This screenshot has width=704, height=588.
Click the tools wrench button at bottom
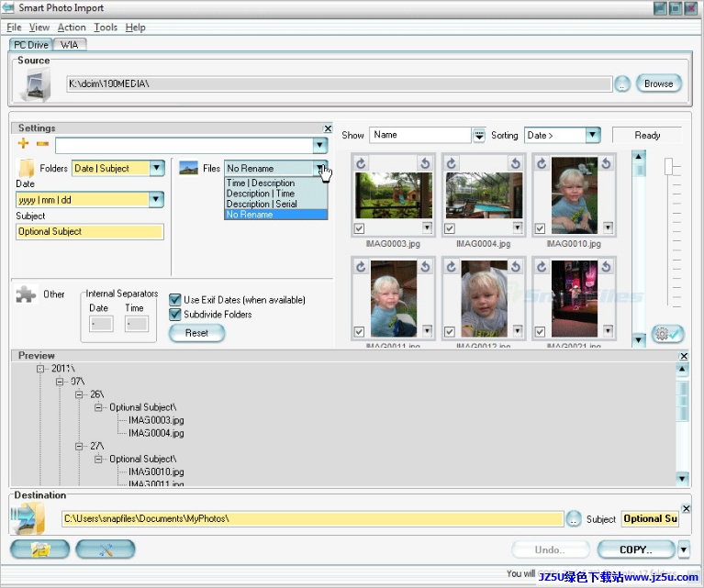[106, 549]
